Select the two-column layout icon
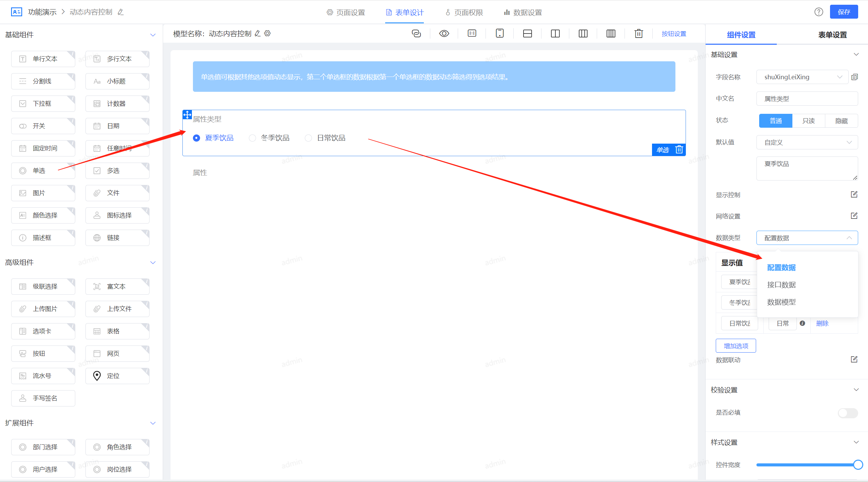Viewport: 868px width, 482px height. point(555,34)
